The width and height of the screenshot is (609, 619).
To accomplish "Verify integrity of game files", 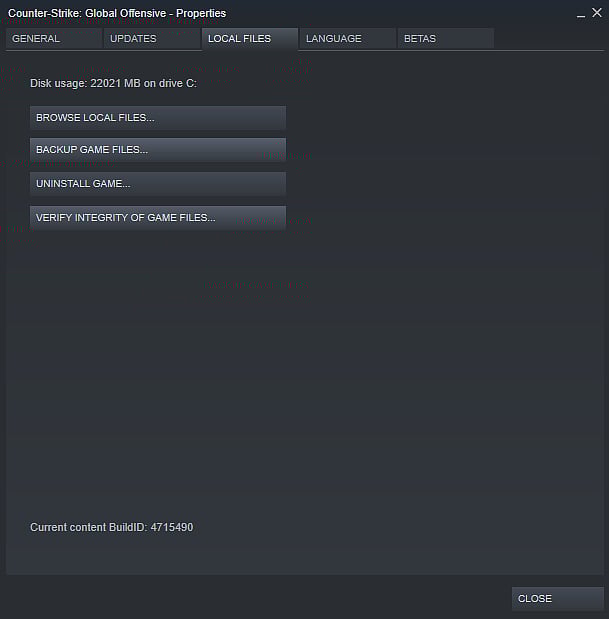I will pos(158,218).
